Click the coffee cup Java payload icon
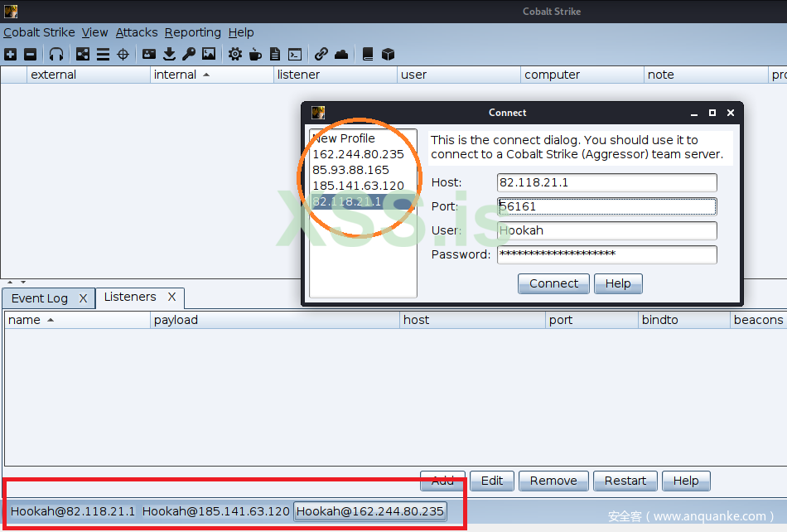787x532 pixels. tap(255, 55)
